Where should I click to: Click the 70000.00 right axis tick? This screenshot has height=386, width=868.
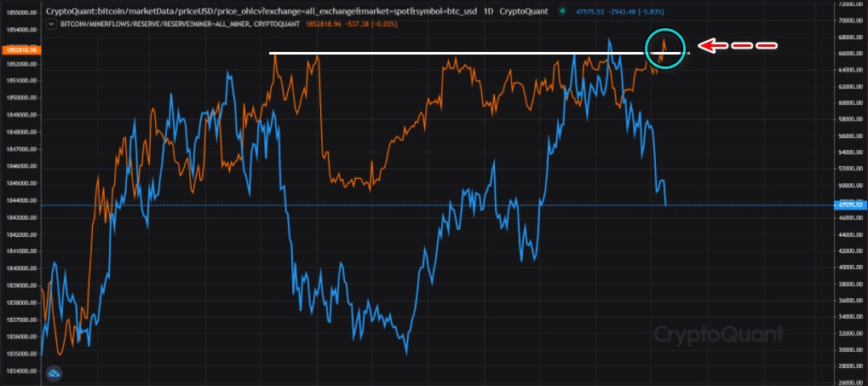(850, 20)
